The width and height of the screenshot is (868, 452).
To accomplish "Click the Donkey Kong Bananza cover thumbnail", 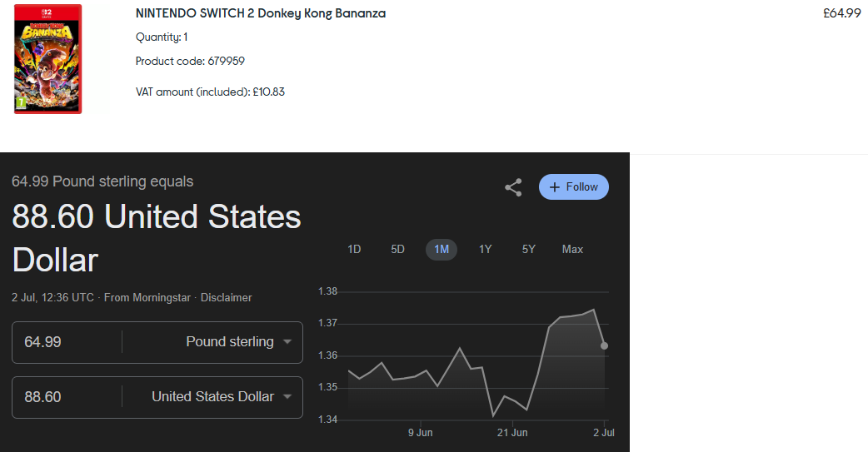I will point(48,58).
